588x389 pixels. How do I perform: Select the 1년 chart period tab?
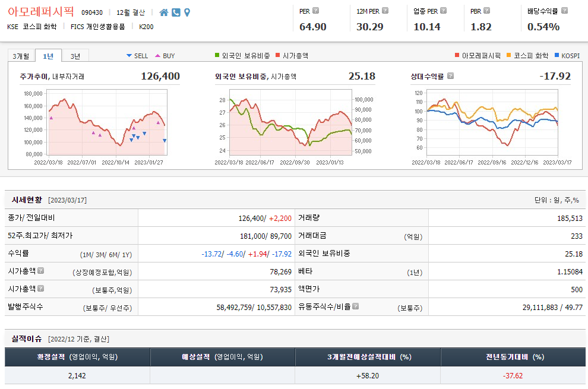coord(48,56)
